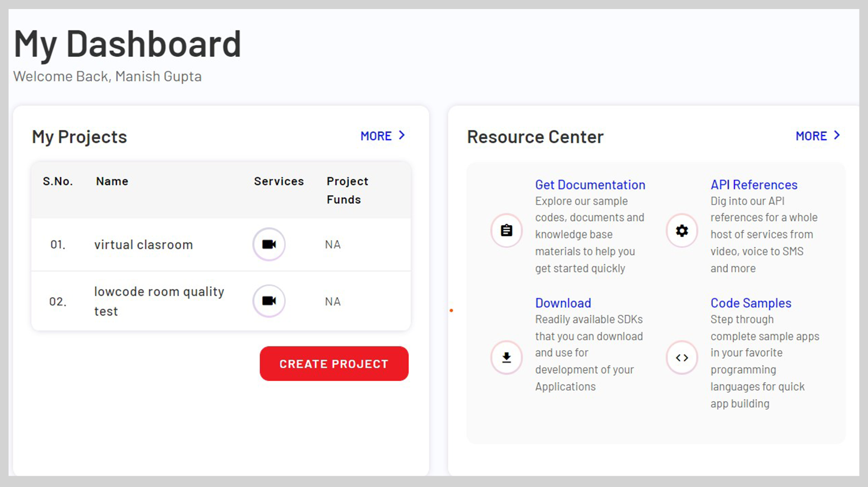Screen dimensions: 868x487
Task: Expand My Projects via the MORE chevron
Action: pyautogui.click(x=401, y=135)
